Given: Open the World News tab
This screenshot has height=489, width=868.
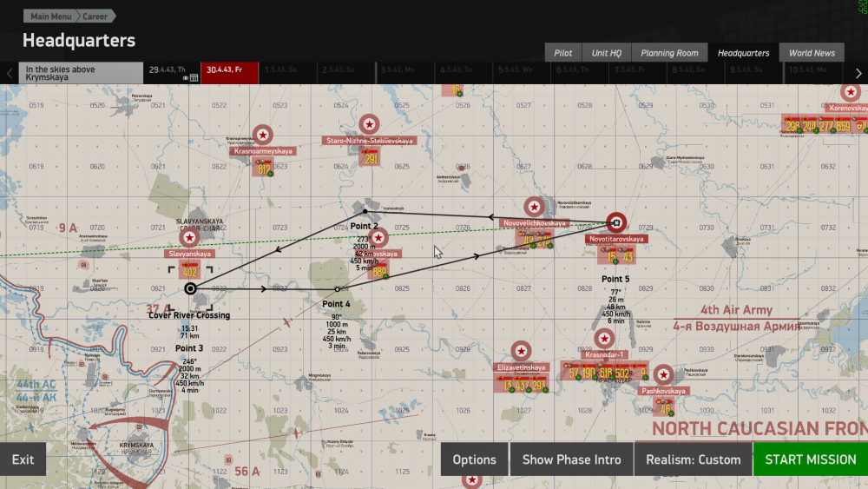Looking at the screenshot, I should [812, 53].
